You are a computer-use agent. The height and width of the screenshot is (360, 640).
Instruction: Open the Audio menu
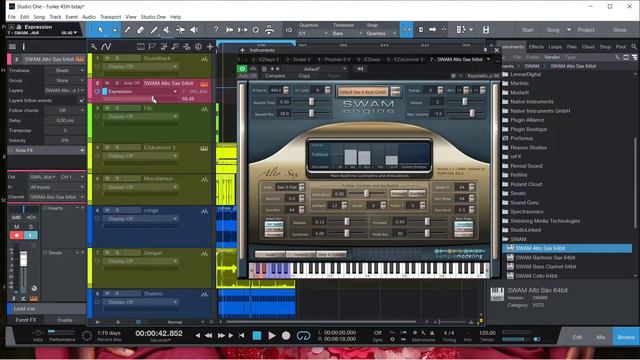point(89,17)
